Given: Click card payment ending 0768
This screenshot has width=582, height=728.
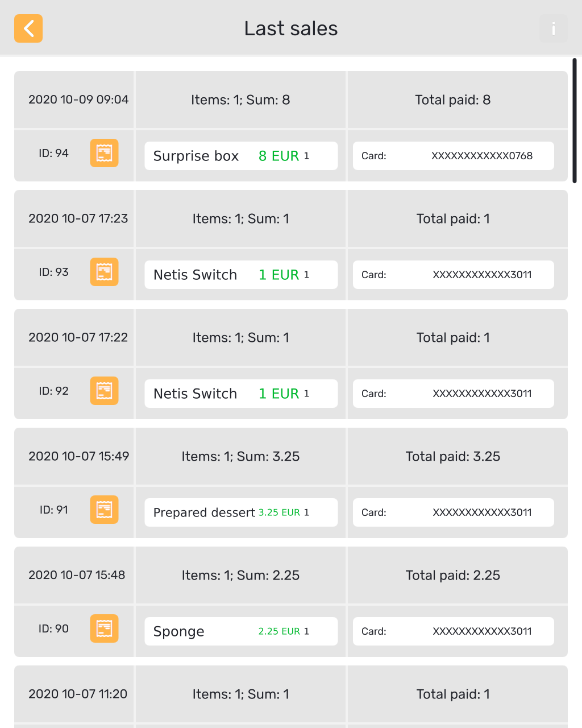Looking at the screenshot, I should [453, 156].
